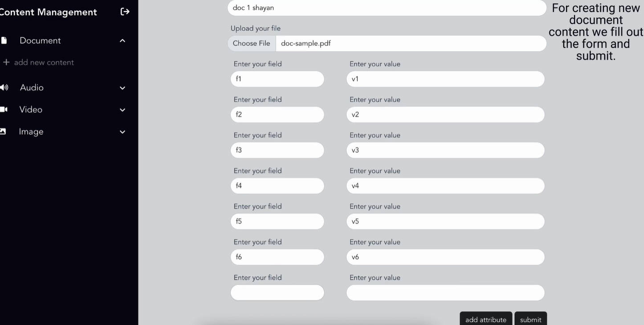
Task: Focus the document title field 'doc 1 shayan'
Action: [387, 8]
